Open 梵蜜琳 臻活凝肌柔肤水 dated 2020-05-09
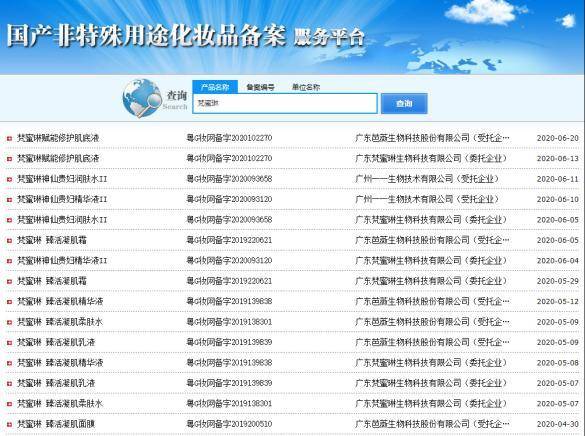The image size is (585, 436). [60, 322]
